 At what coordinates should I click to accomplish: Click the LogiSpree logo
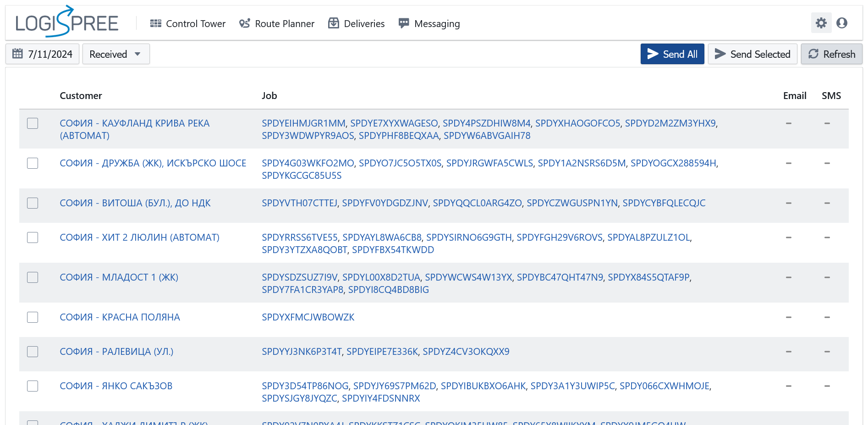(67, 22)
